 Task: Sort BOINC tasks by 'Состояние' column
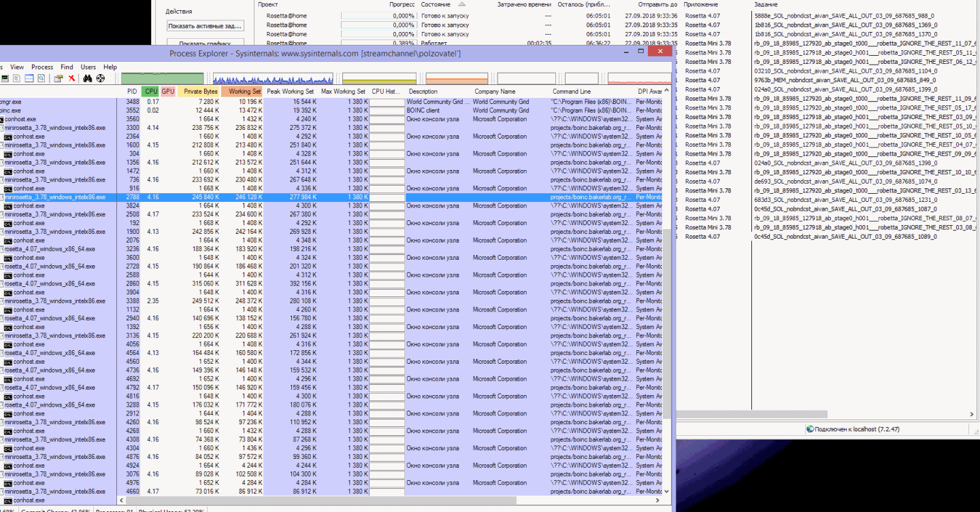[436, 4]
